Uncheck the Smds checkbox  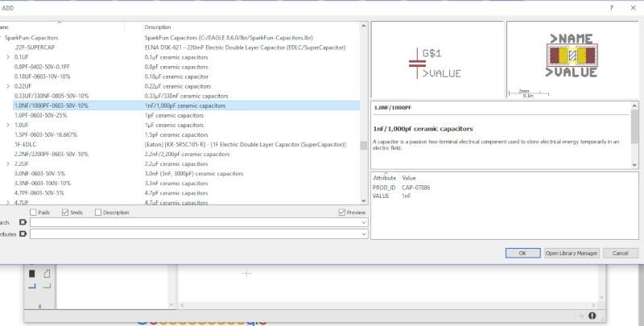pyautogui.click(x=65, y=213)
